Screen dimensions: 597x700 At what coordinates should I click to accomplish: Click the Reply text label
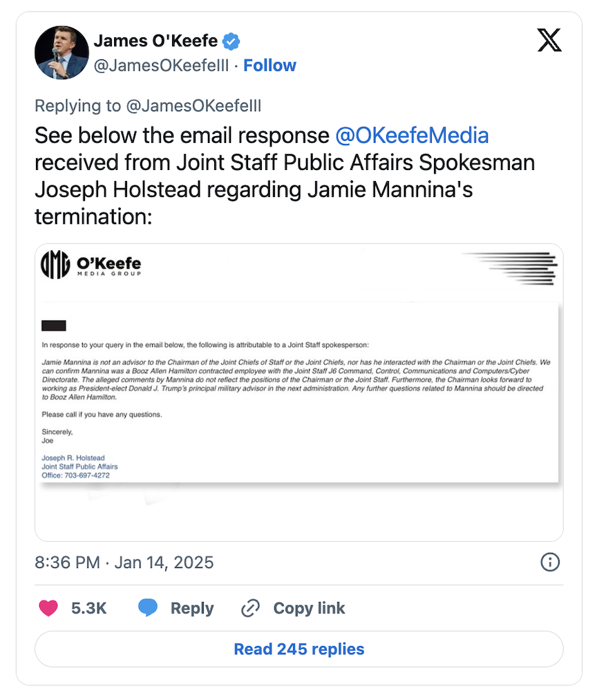click(192, 608)
